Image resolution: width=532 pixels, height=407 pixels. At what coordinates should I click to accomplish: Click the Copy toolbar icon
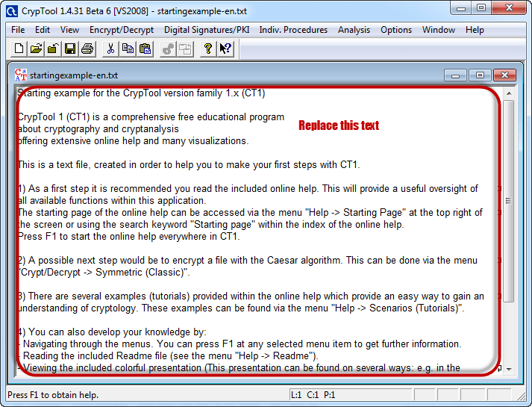tap(128, 49)
